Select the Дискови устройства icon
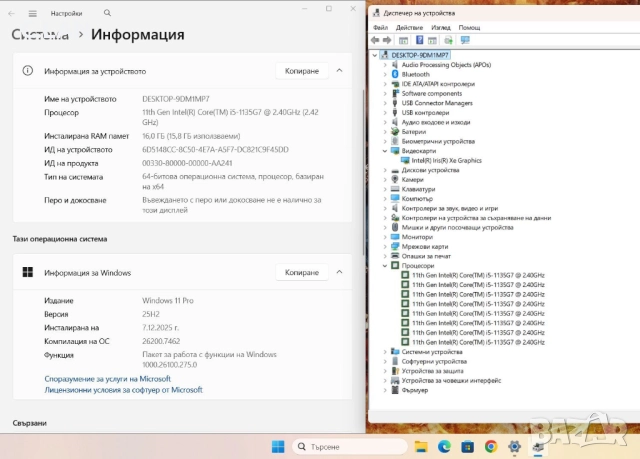Viewport: 640px width, 459px height. [x=395, y=170]
